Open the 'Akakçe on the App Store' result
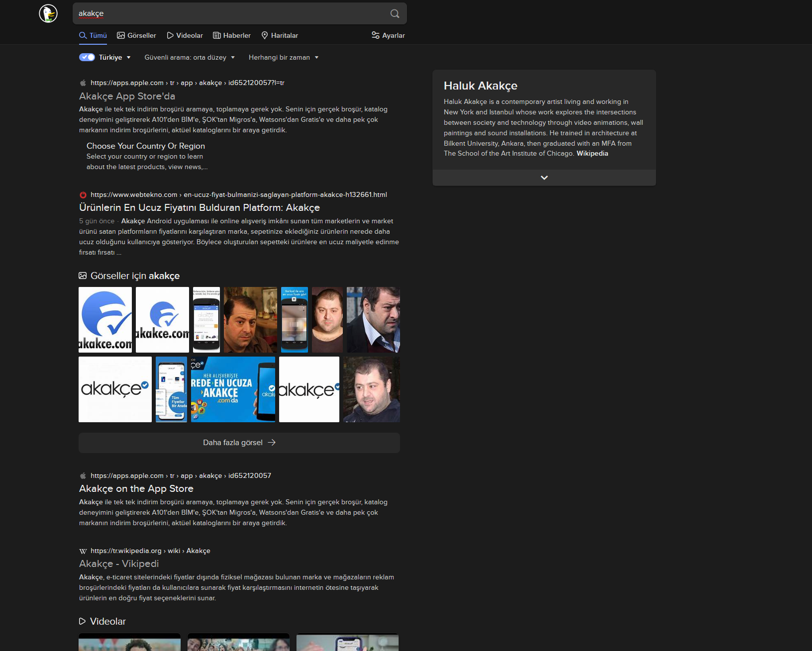The height and width of the screenshot is (651, 812). point(136,488)
